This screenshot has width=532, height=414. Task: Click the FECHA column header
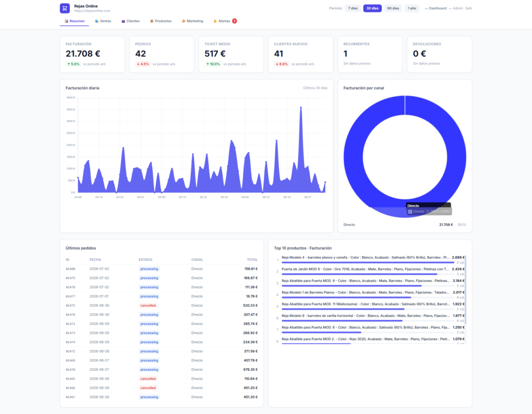pyautogui.click(x=96, y=260)
